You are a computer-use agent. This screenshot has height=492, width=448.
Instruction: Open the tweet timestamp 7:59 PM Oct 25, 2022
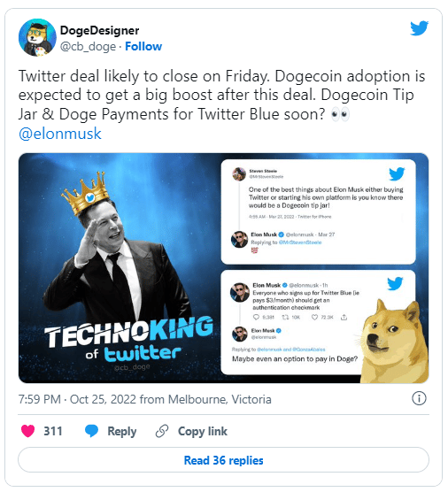pos(144,399)
